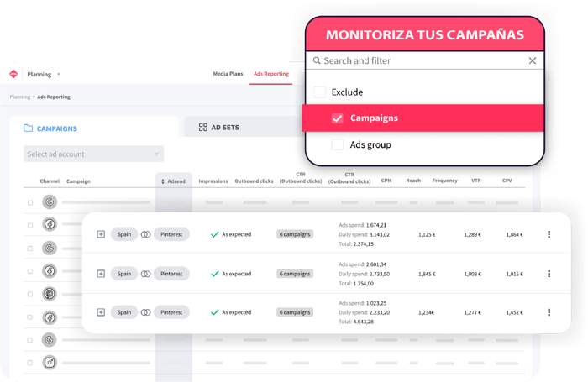Click the Reach column header
This screenshot has height=382, width=588.
(413, 181)
